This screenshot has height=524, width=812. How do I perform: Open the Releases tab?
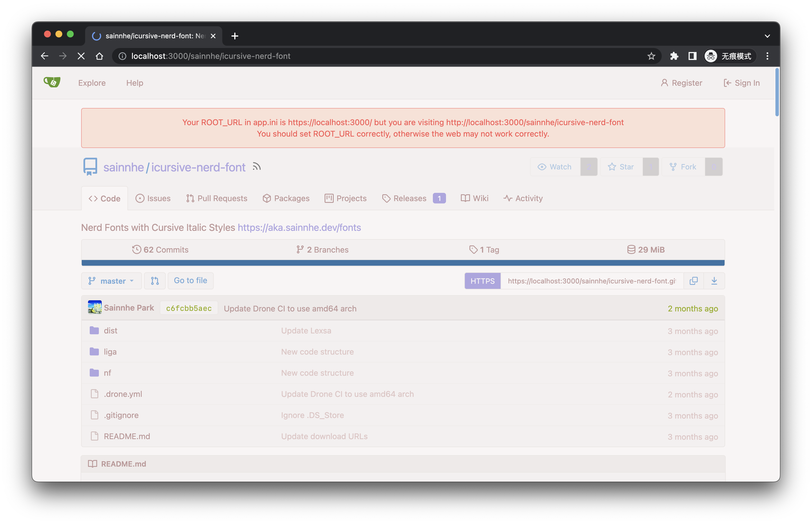(x=414, y=198)
